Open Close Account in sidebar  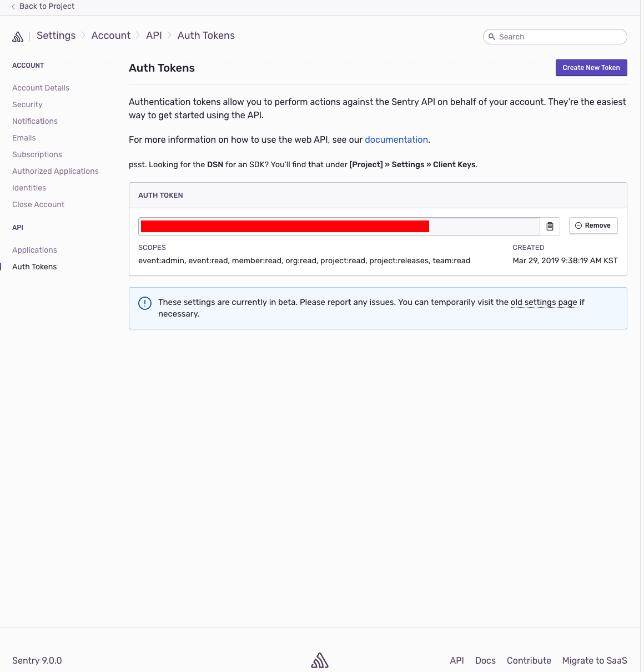(x=38, y=204)
